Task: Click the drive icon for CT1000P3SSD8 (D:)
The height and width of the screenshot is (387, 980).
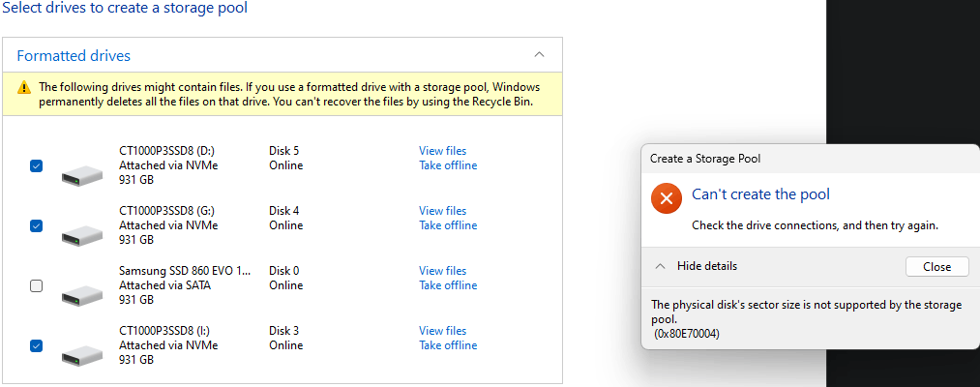Action: (81, 174)
